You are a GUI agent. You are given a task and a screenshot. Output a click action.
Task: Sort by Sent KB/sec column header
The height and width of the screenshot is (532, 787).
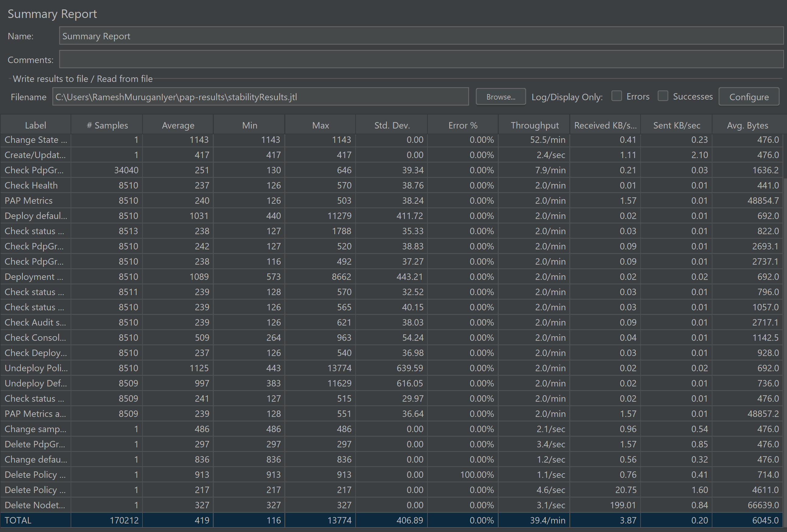(676, 125)
